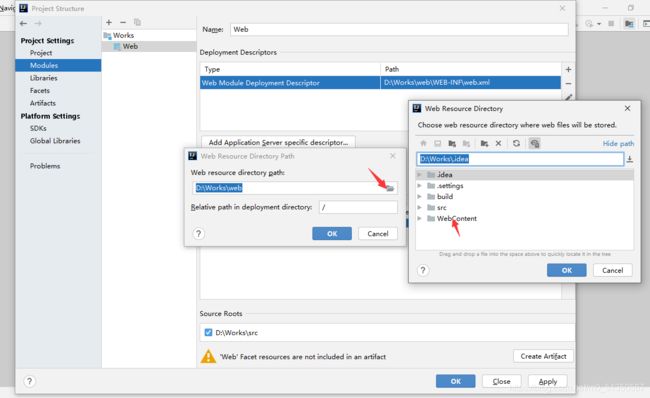
Task: Close the Web Resource Directory Path dialog
Action: coord(393,156)
